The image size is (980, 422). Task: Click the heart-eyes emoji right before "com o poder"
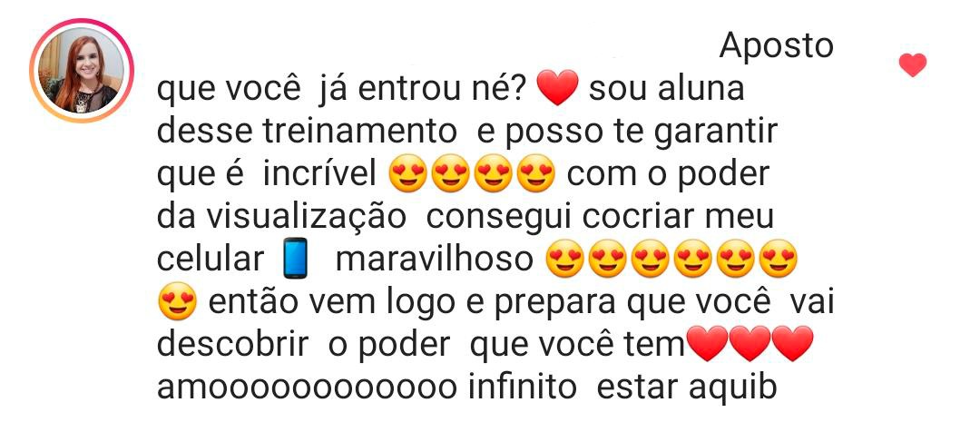pos(536,173)
